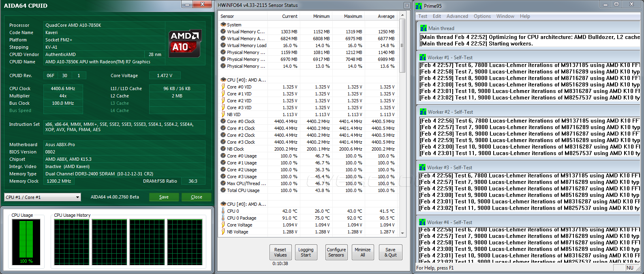
Task: Click the 'For Help, press F1' status bar text
Action: [435, 268]
